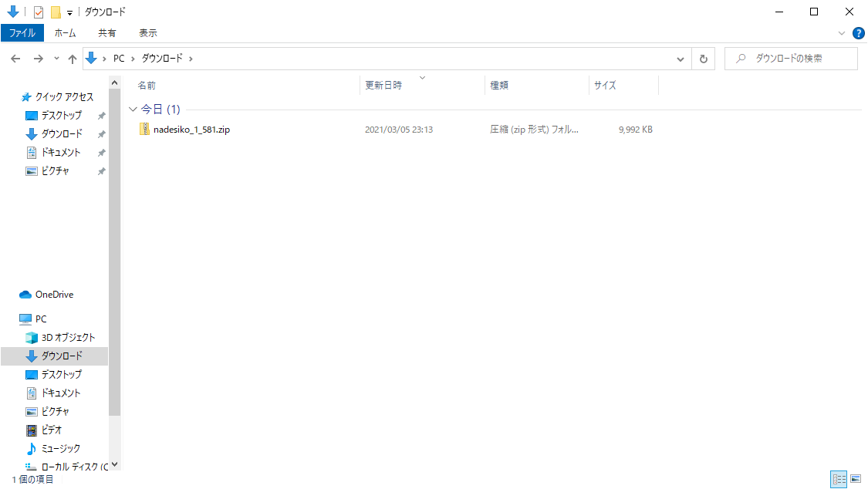The image size is (868, 489).
Task: Select クイック アクセス in the navigation pane
Action: 64,97
